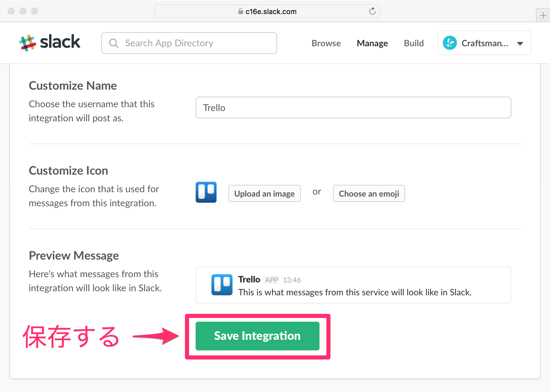Click the Slack logo in the header
550x392 pixels.
pos(49,43)
